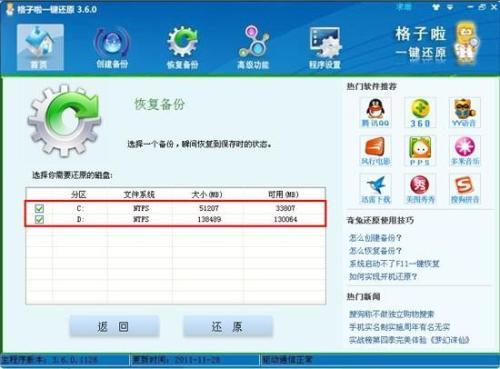The width and height of the screenshot is (500, 369).
Task: Open the 首页 home icon
Action: [40, 47]
